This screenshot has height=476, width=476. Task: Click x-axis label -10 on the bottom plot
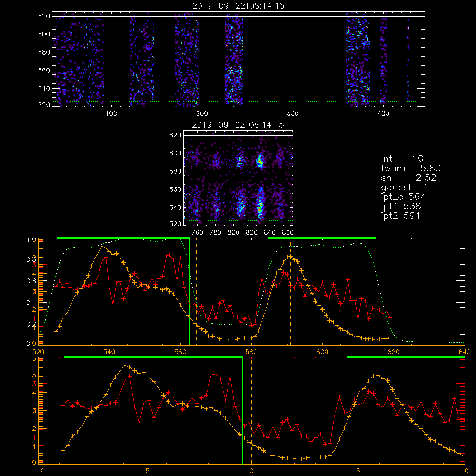(38, 471)
